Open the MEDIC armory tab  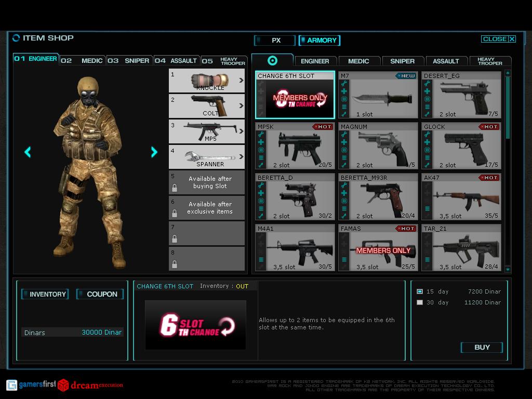(358, 61)
